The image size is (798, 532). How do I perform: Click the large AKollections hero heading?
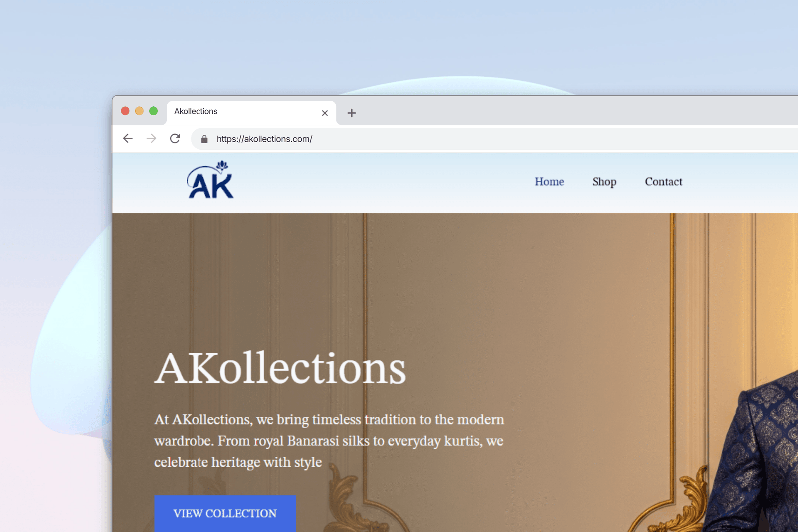[x=280, y=368]
